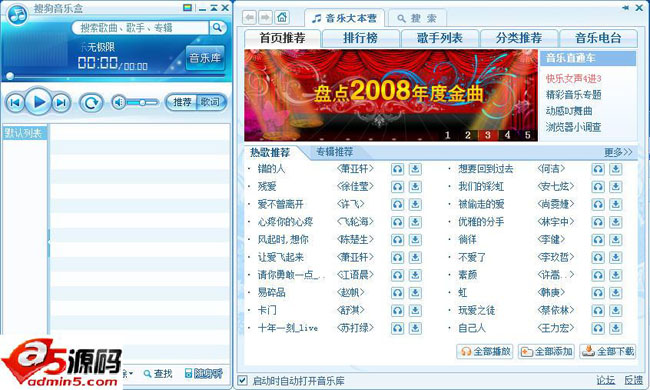
Task: Focus the song search input field
Action: tap(140, 28)
